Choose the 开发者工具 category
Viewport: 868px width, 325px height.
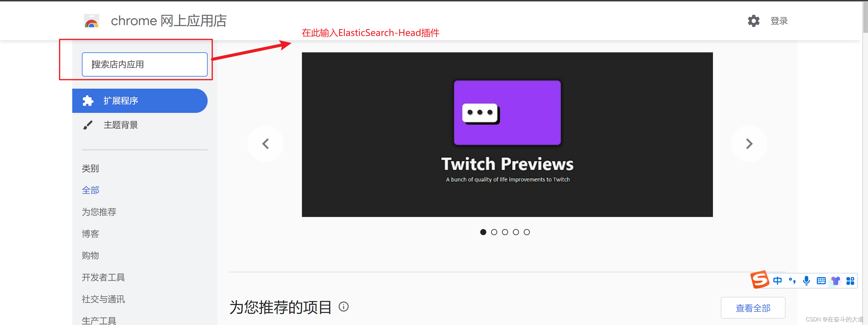[103, 277]
